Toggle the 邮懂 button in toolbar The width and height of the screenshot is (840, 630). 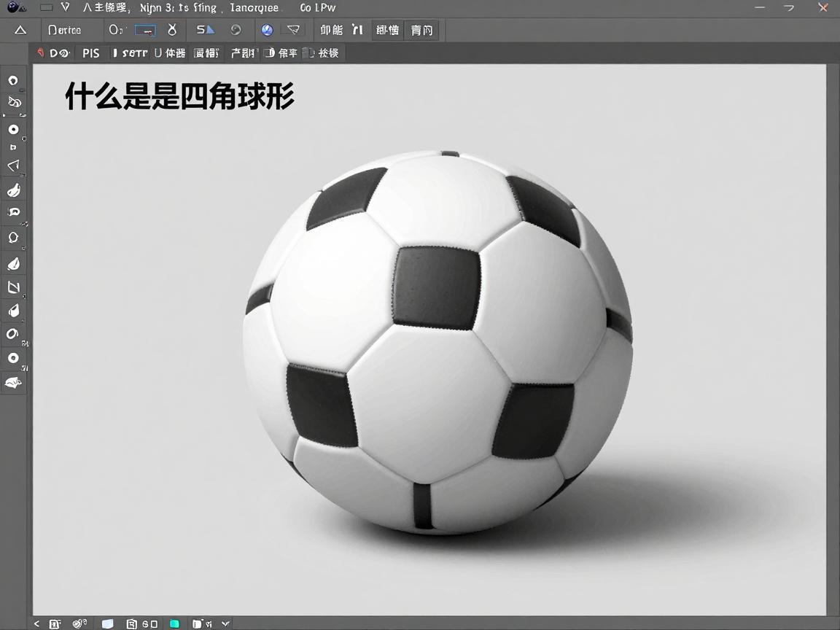click(x=387, y=30)
